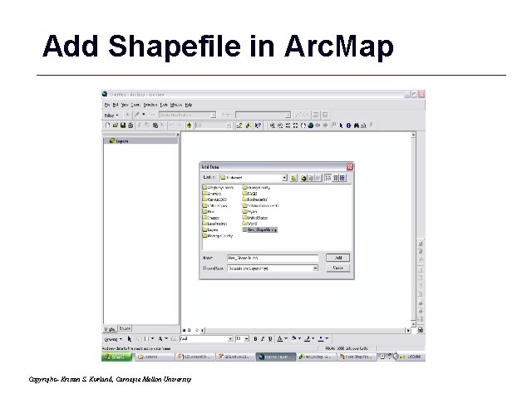Screen dimensions: 532x399
Task: Switch to Data View at map bottom
Action: tap(185, 330)
